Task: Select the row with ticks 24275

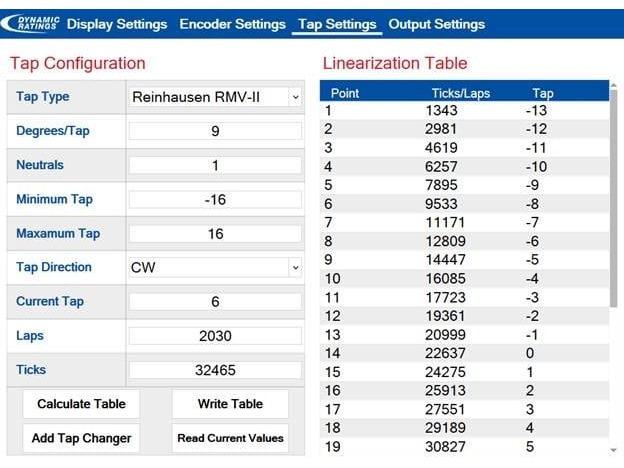Action: [x=464, y=372]
